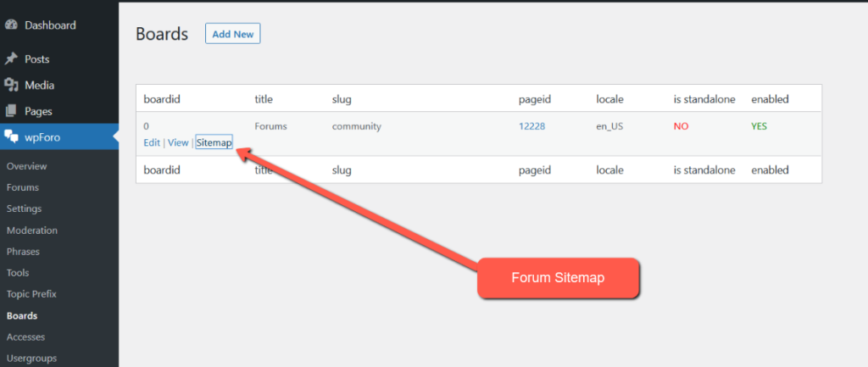This screenshot has width=868, height=367.
Task: Click the Posts pushpin icon
Action: [12, 59]
